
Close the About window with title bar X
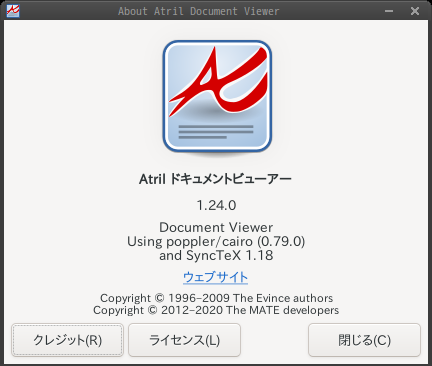[415, 11]
